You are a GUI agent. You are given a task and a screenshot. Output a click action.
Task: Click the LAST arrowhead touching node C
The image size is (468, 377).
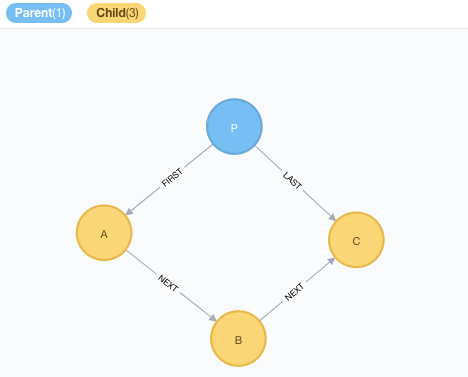(x=332, y=217)
